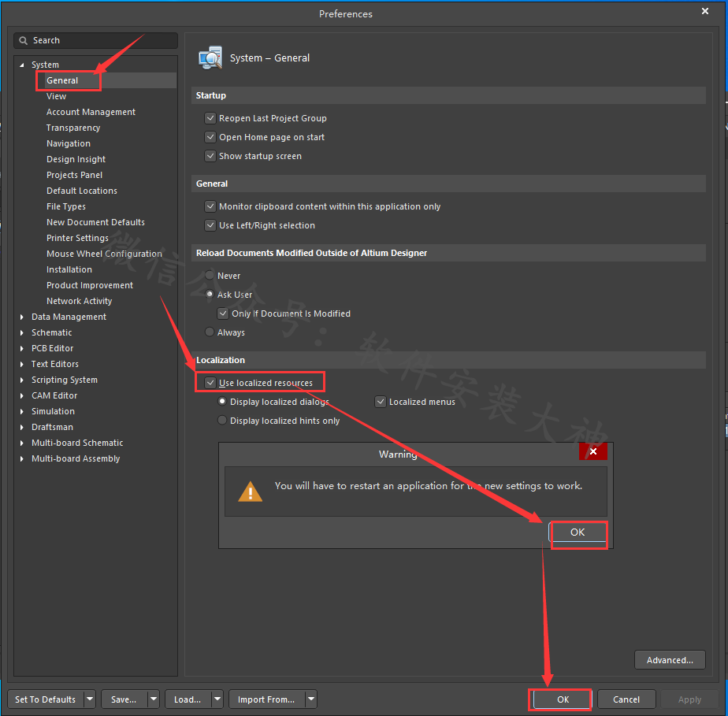Viewport: 728px width, 716px height.
Task: Open the Set To Defaults dropdown arrow
Action: pyautogui.click(x=90, y=699)
